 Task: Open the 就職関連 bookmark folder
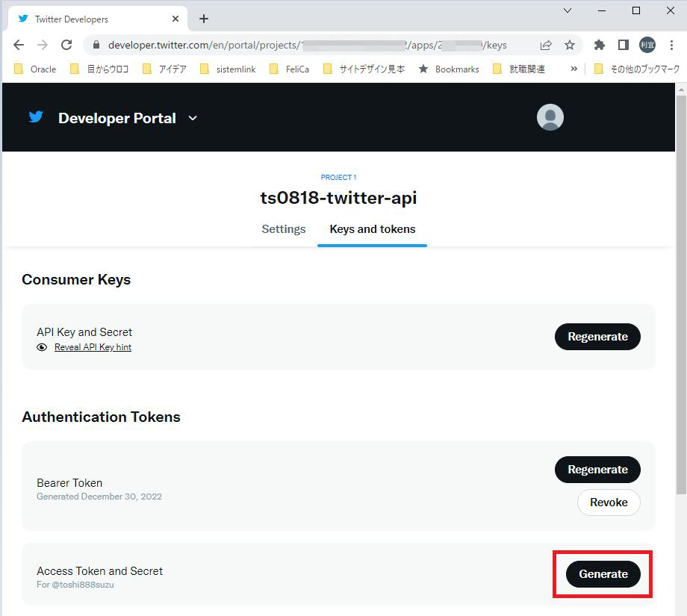coord(519,69)
